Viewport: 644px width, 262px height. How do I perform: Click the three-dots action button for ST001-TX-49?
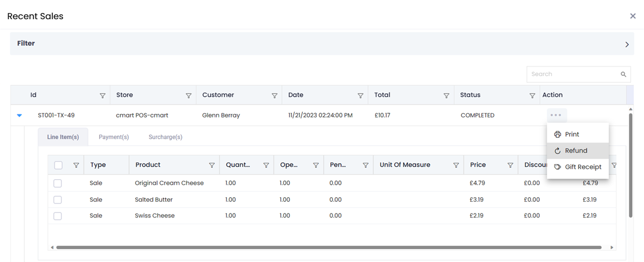[556, 116]
